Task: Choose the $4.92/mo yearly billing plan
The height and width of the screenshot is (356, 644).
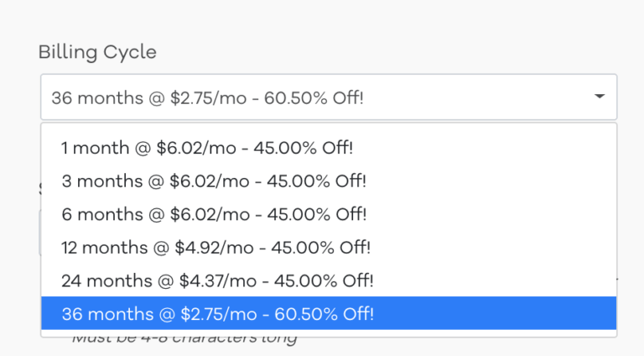Action: click(x=329, y=248)
